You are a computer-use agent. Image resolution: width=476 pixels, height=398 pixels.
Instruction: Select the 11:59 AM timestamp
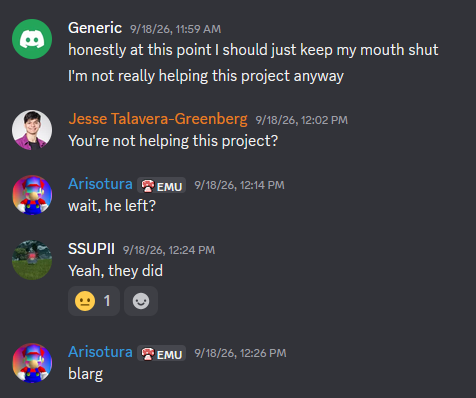pos(175,29)
